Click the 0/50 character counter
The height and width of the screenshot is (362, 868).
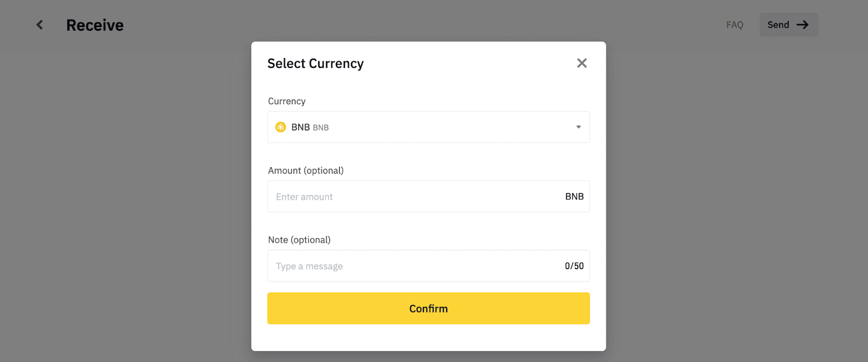[x=575, y=266]
